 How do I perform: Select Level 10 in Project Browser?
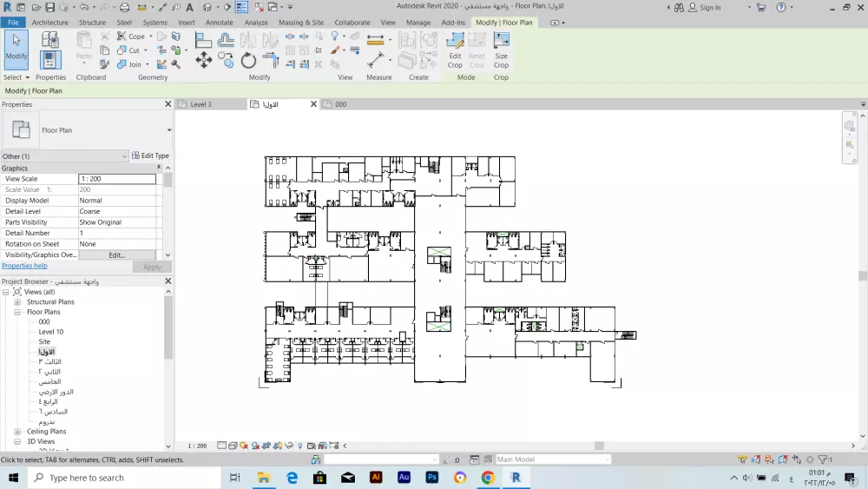point(51,332)
